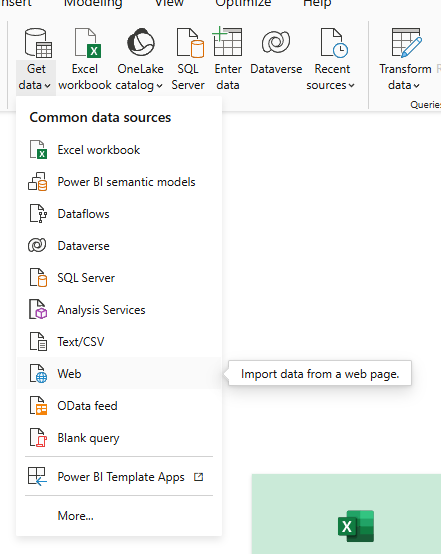This screenshot has width=441, height=554.
Task: Click the SQL Server ribbon icon
Action: 190,43
